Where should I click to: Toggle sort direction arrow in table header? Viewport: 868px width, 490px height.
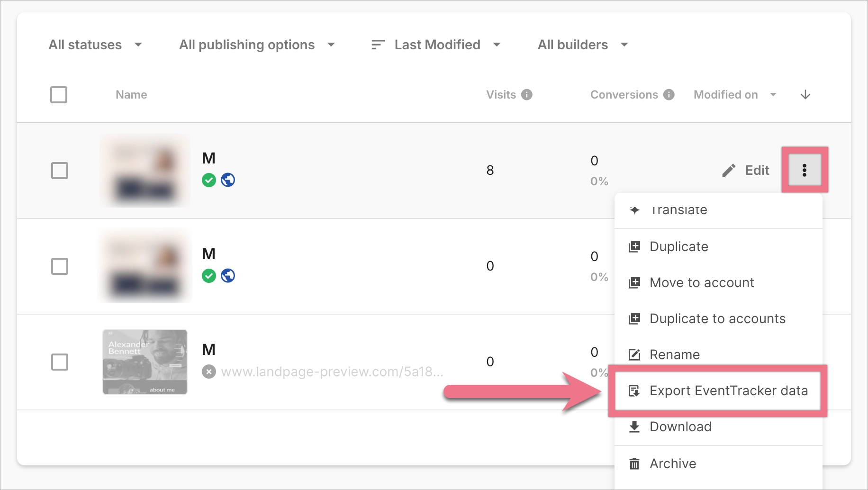coord(805,95)
